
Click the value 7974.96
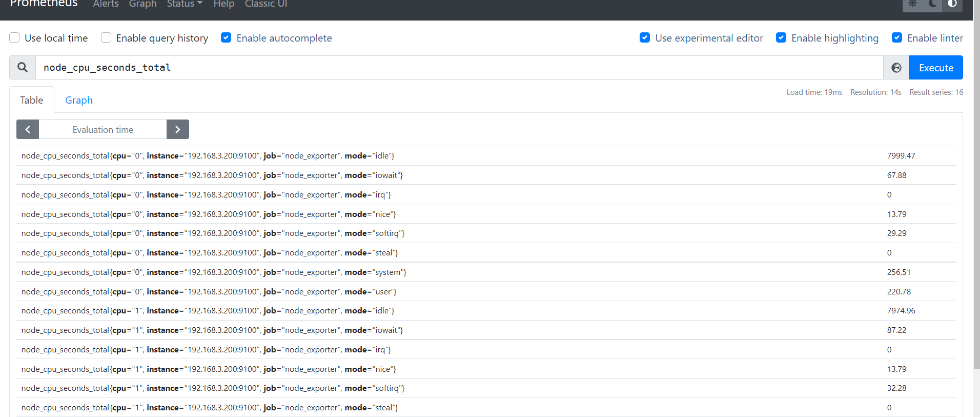click(901, 311)
